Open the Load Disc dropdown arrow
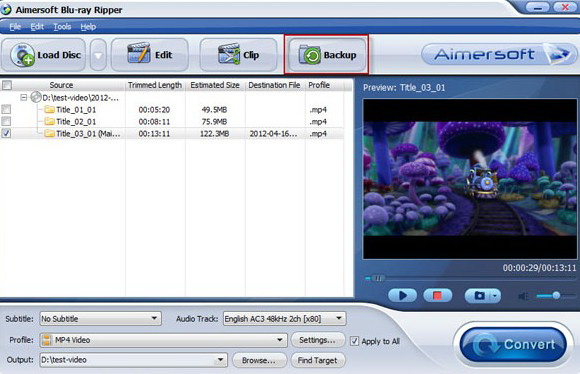 point(98,55)
